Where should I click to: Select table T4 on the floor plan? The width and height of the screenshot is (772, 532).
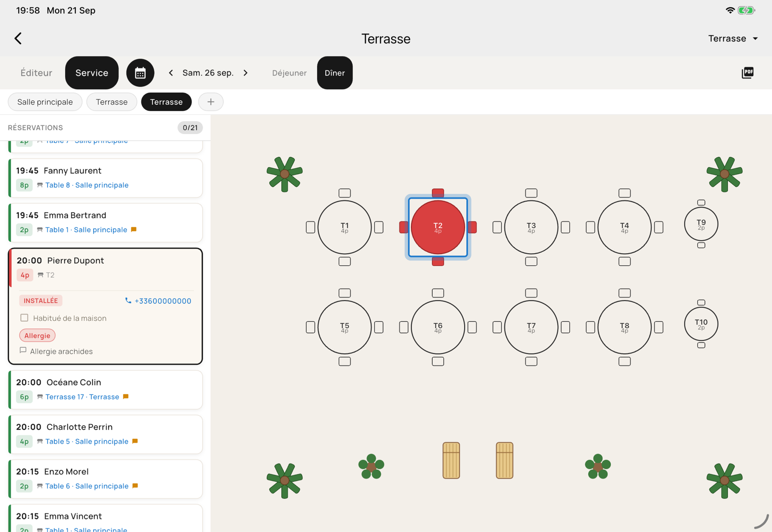tap(624, 227)
